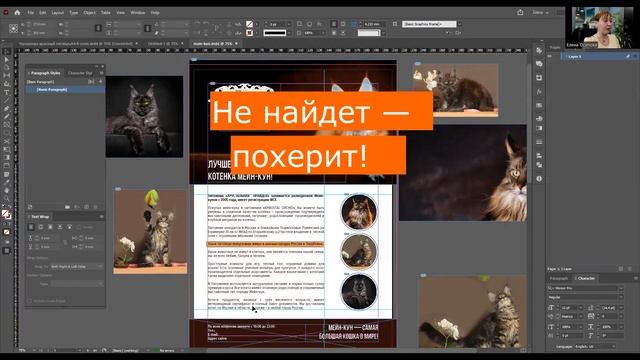Image resolution: width=640 pixels, height=360 pixels.
Task: Open the Contour Options Type dropdown
Action: pos(77,283)
